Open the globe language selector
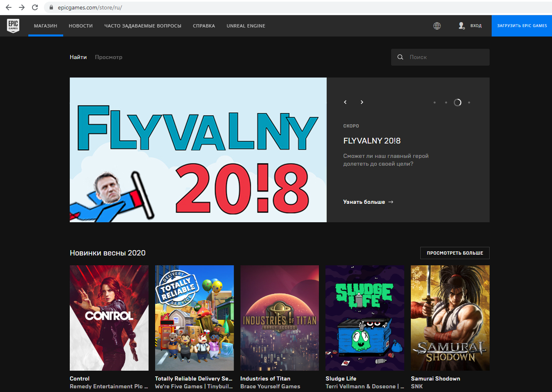 [x=437, y=26]
